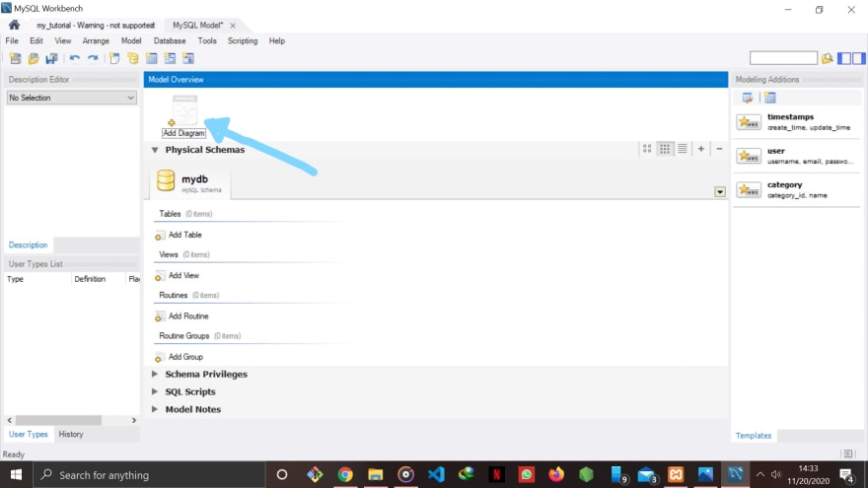Switch schemas to list view

pyautogui.click(x=683, y=149)
